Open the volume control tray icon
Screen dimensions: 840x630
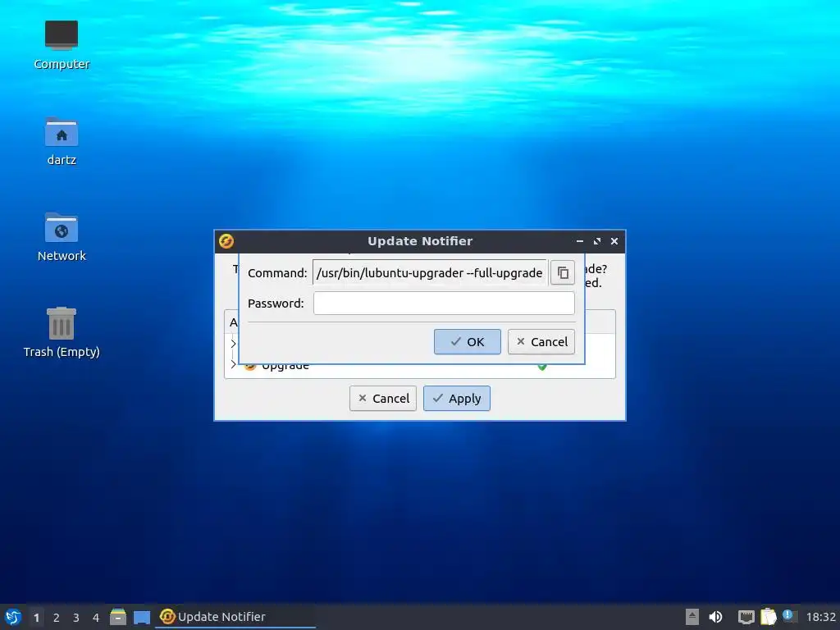[x=715, y=617]
